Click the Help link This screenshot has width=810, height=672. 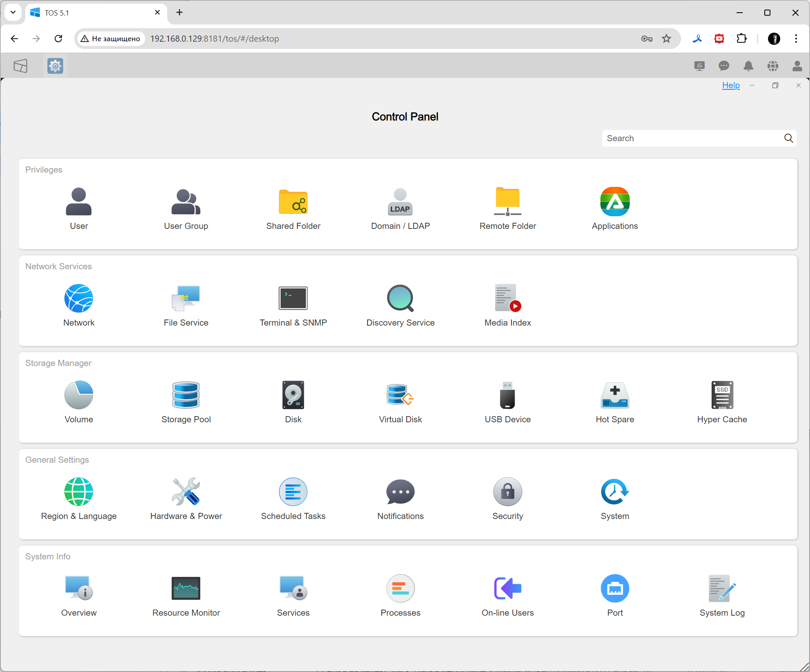tap(730, 85)
